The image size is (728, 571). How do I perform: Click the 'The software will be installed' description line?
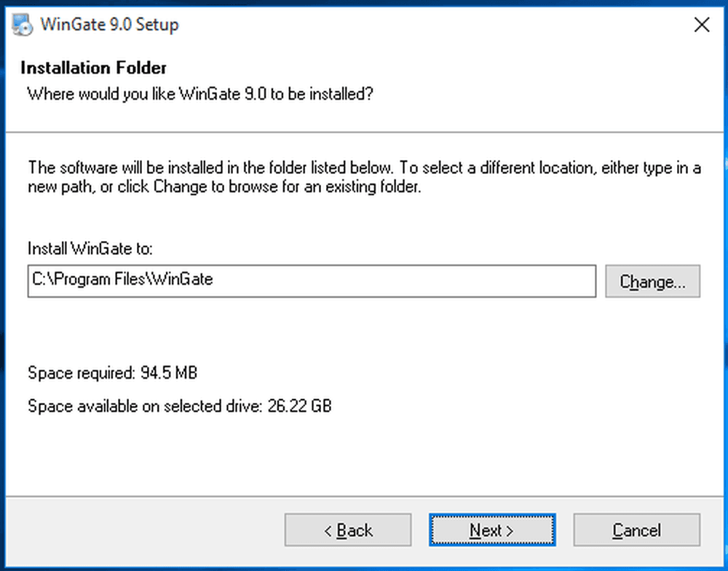click(365, 168)
